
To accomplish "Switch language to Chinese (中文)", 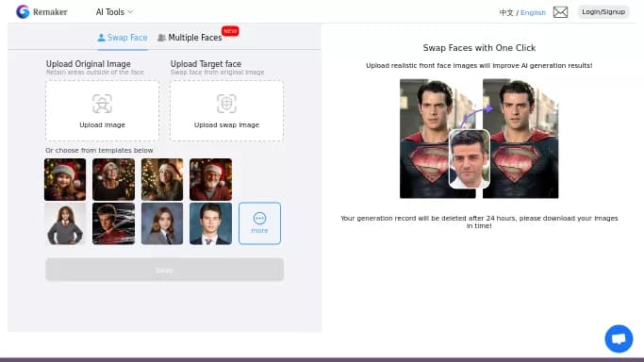I will (506, 12).
